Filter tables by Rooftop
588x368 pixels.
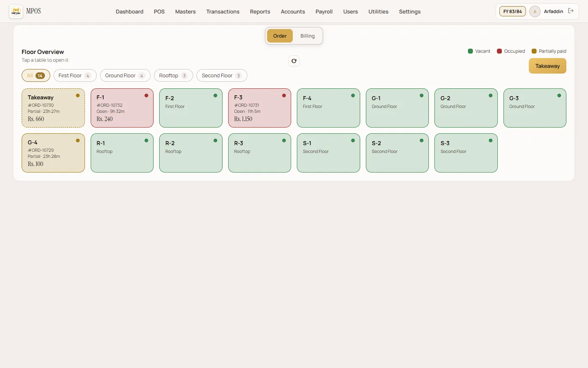(x=173, y=76)
